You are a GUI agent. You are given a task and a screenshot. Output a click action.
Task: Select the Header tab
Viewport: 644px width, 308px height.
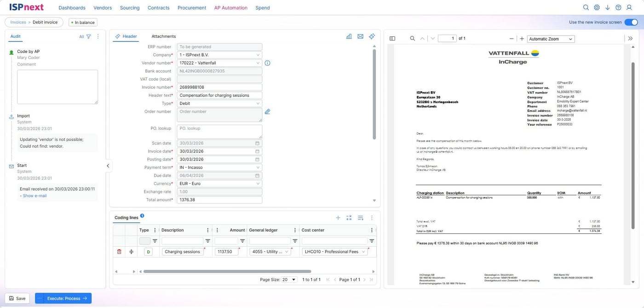126,36
